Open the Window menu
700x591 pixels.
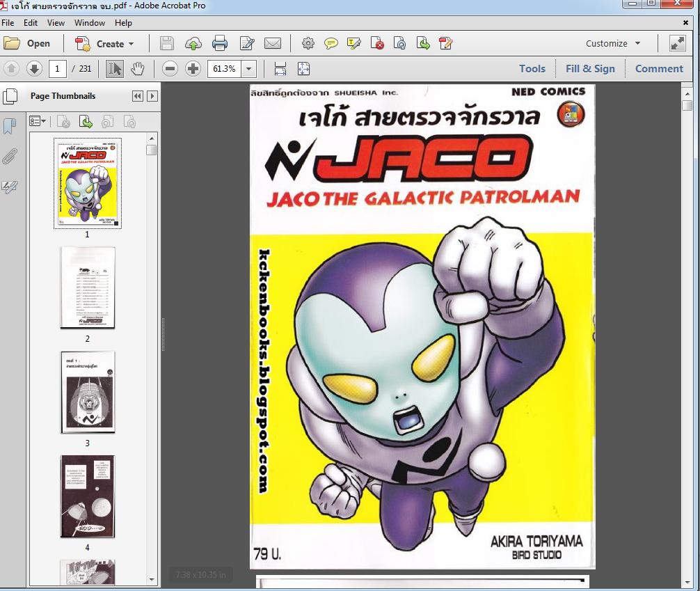click(x=90, y=23)
